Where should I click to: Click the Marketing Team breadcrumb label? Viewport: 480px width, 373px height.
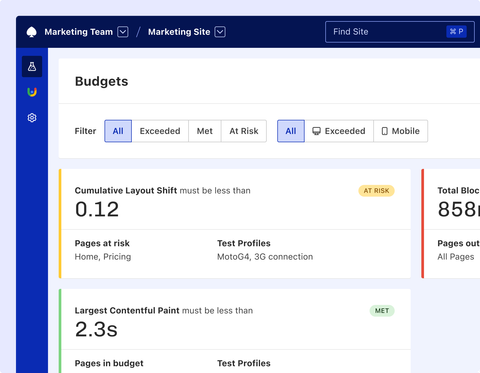click(x=79, y=32)
